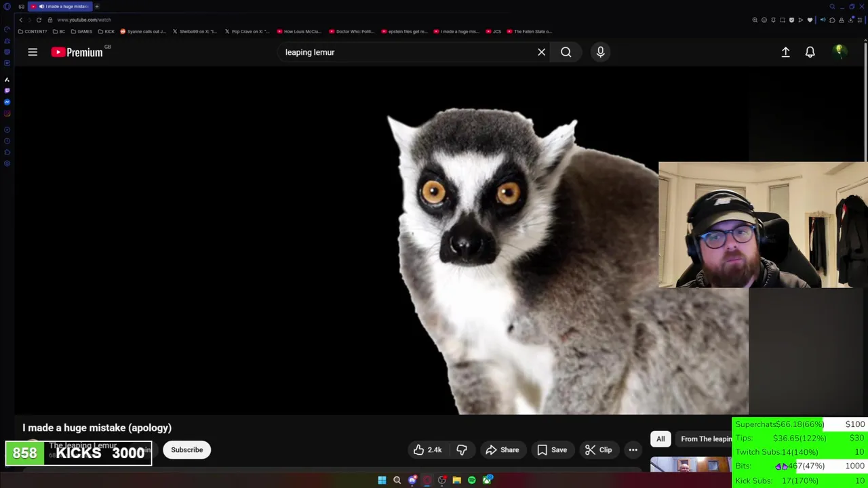Open a new browser tab
Image resolution: width=868 pixels, height=488 pixels.
pos(97,6)
